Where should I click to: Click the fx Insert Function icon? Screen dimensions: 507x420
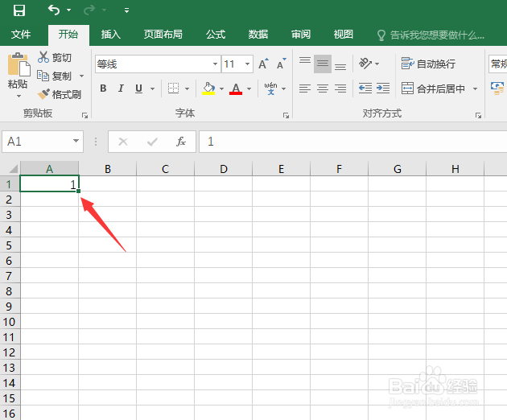pyautogui.click(x=181, y=142)
